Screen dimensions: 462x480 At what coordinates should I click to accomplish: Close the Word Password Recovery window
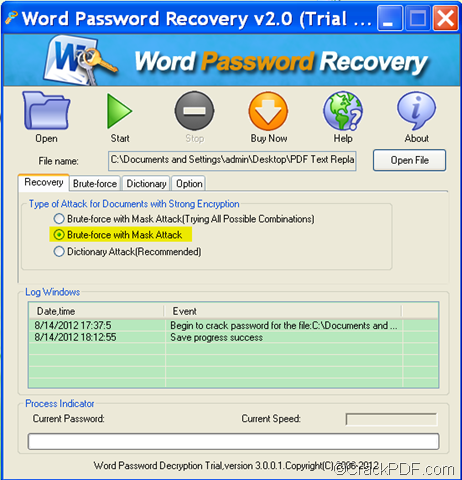coord(445,18)
